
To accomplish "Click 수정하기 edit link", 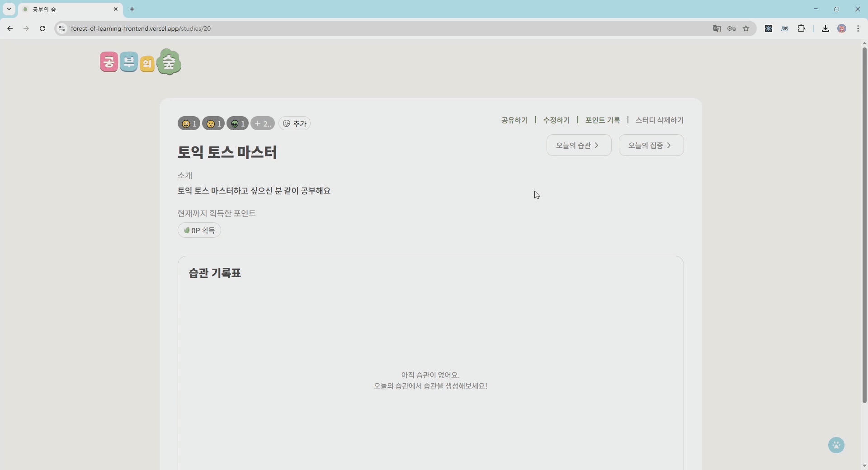I will [x=557, y=120].
